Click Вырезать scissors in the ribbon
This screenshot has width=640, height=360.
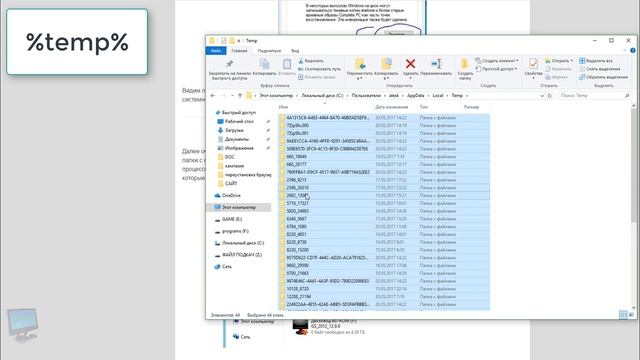click(311, 61)
